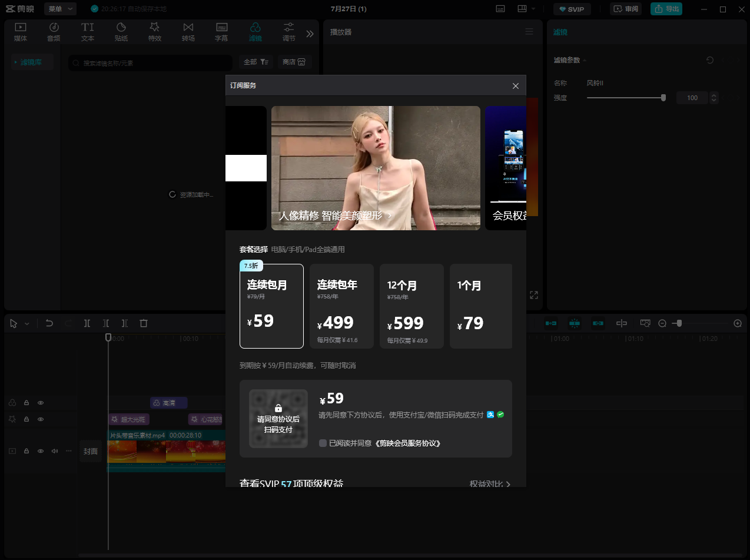750x560 pixels.
Task: Lock the filter track
Action: [x=26, y=403]
